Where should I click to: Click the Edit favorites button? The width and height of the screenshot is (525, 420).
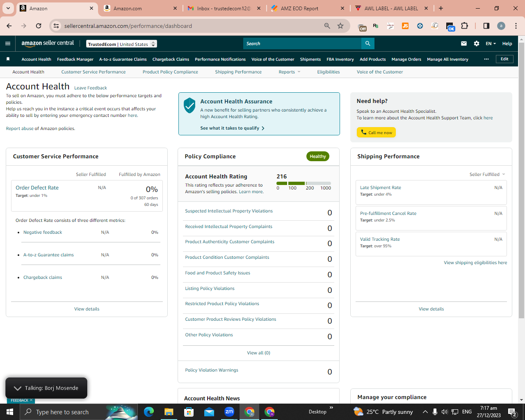click(x=504, y=59)
